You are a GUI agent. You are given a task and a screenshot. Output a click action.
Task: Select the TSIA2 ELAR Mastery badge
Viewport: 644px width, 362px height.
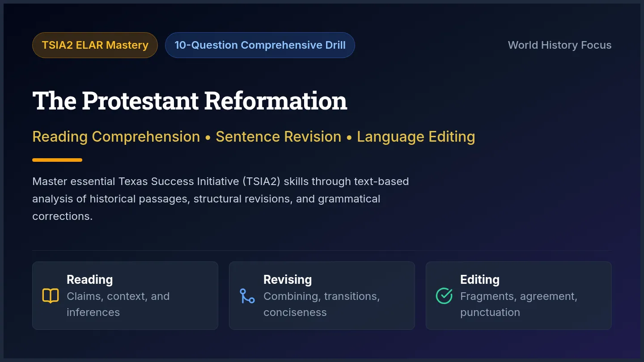coord(95,45)
